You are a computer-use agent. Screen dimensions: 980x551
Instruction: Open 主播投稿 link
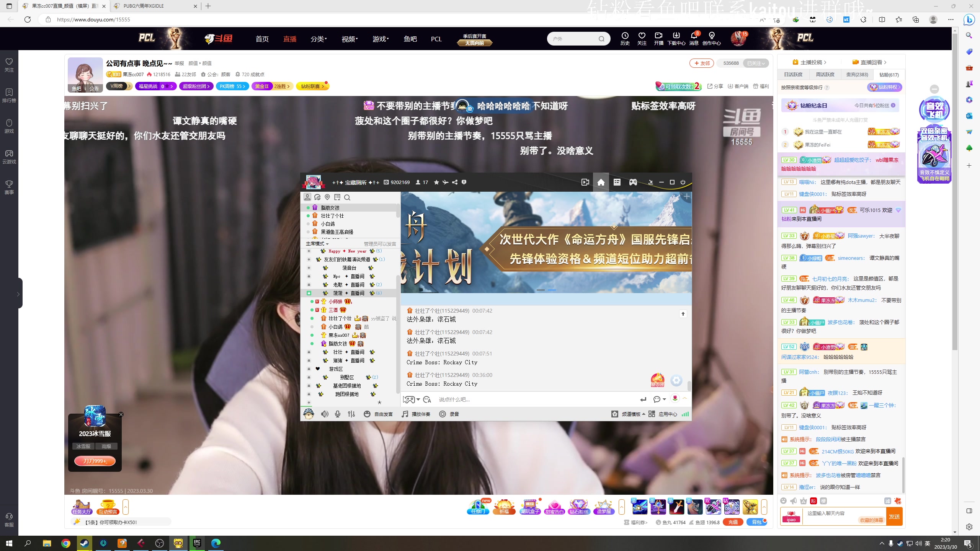[809, 62]
